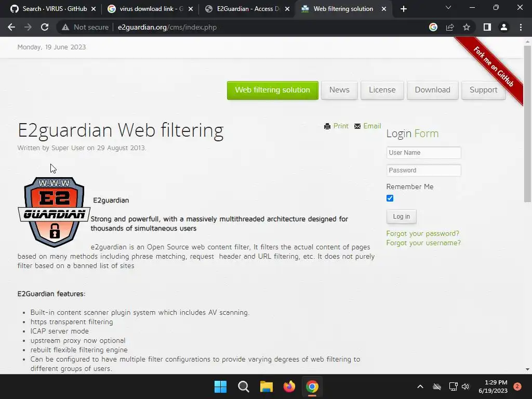This screenshot has width=532, height=399.
Task: Bookmark this page with the star icon
Action: click(x=467, y=27)
